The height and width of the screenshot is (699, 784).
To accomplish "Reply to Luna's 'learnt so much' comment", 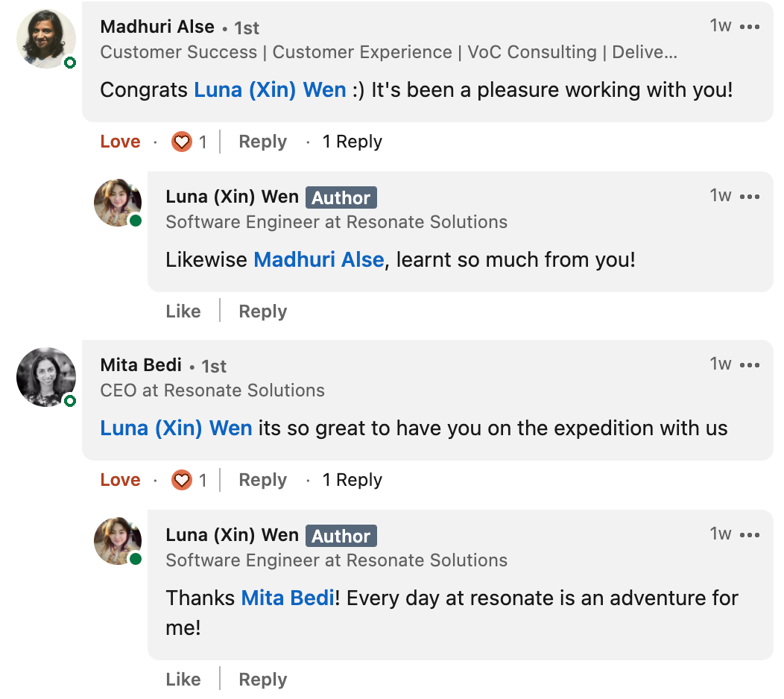I will pyautogui.click(x=262, y=311).
